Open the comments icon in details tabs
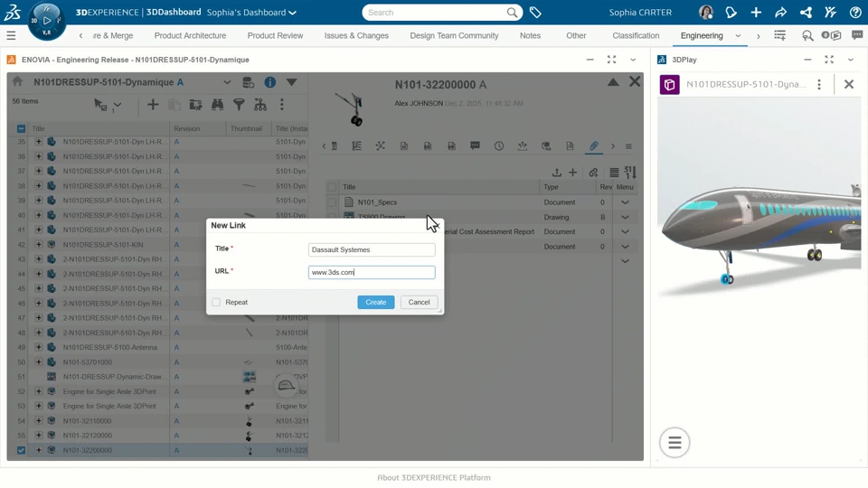 (x=475, y=146)
